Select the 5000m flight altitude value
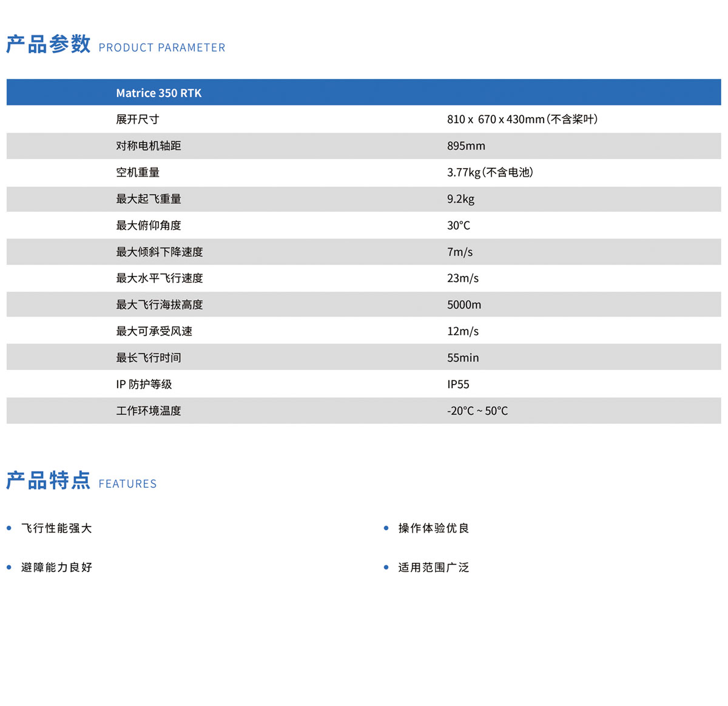The height and width of the screenshot is (706, 728). point(464,305)
